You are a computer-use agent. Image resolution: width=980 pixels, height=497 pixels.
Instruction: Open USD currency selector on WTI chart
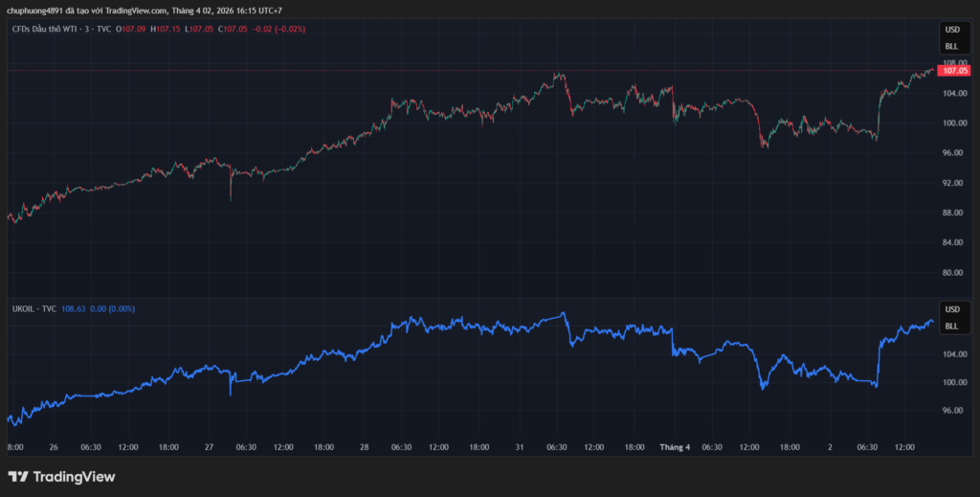pyautogui.click(x=951, y=31)
